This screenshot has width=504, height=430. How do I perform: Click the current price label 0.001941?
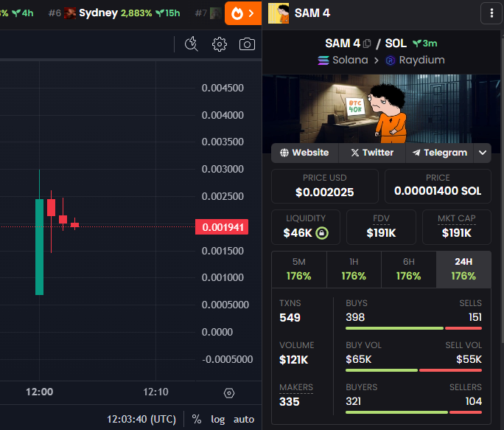(222, 227)
